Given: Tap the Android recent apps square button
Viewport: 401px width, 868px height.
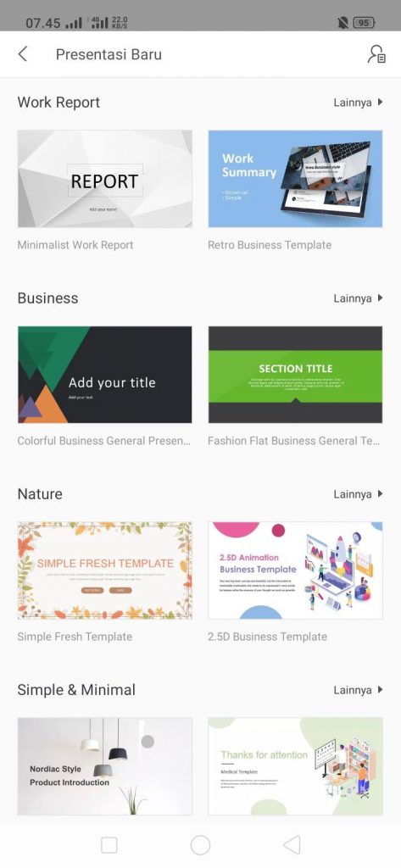Looking at the screenshot, I should tap(109, 845).
